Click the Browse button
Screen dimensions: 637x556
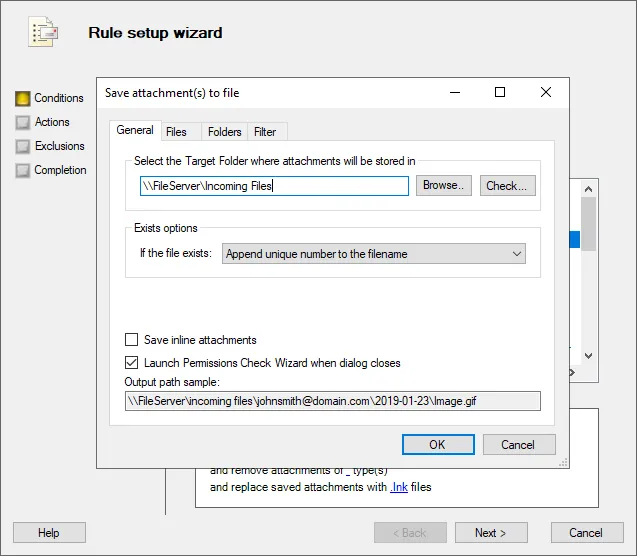click(x=443, y=185)
